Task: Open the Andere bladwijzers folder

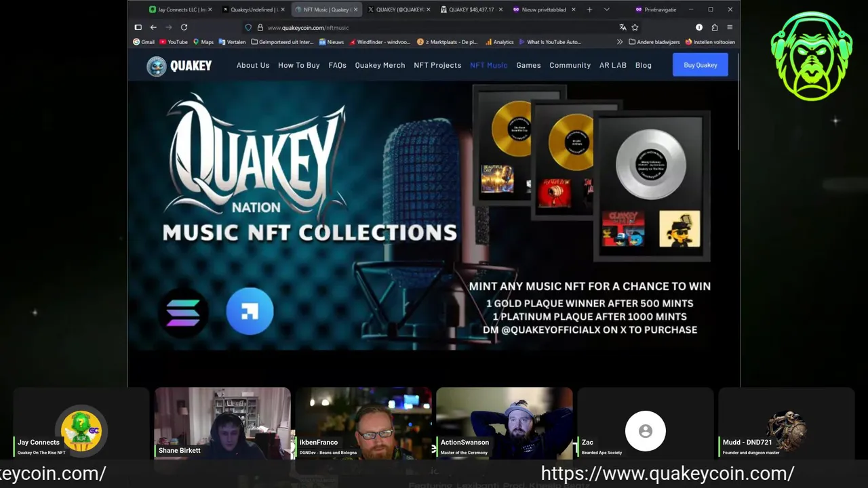Action: tap(654, 42)
